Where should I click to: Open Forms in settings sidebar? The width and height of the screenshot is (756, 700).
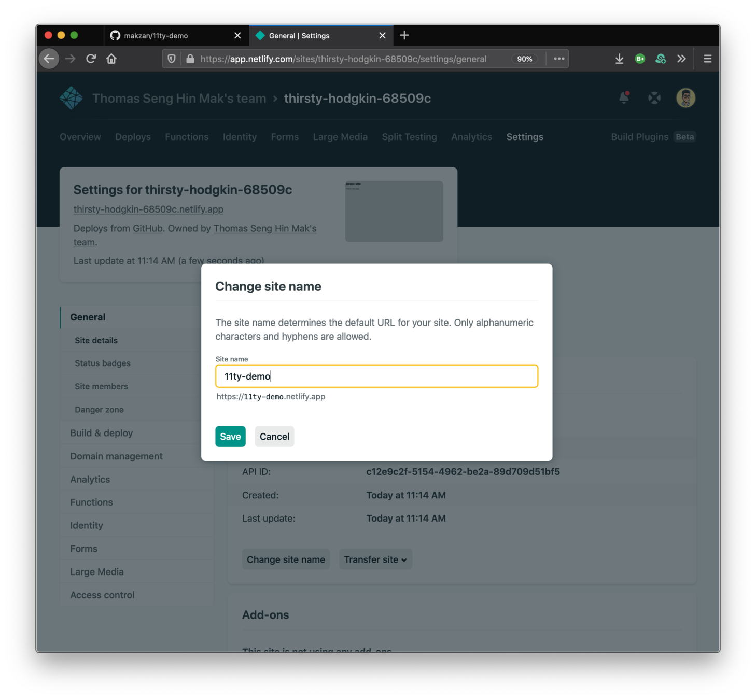coord(83,549)
